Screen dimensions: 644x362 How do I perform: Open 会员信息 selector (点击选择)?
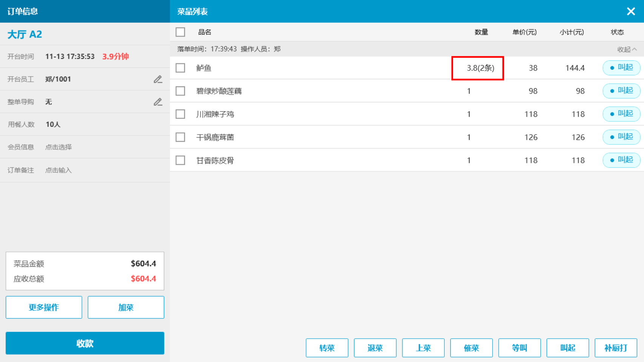[59, 147]
